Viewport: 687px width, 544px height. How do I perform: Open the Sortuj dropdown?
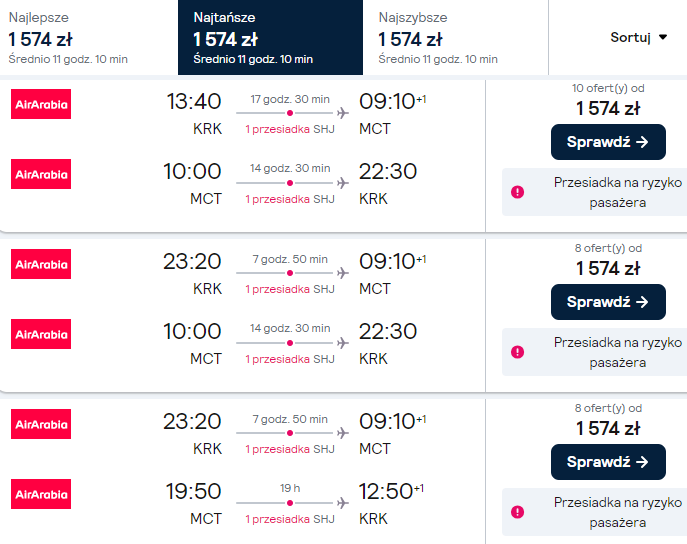click(638, 37)
